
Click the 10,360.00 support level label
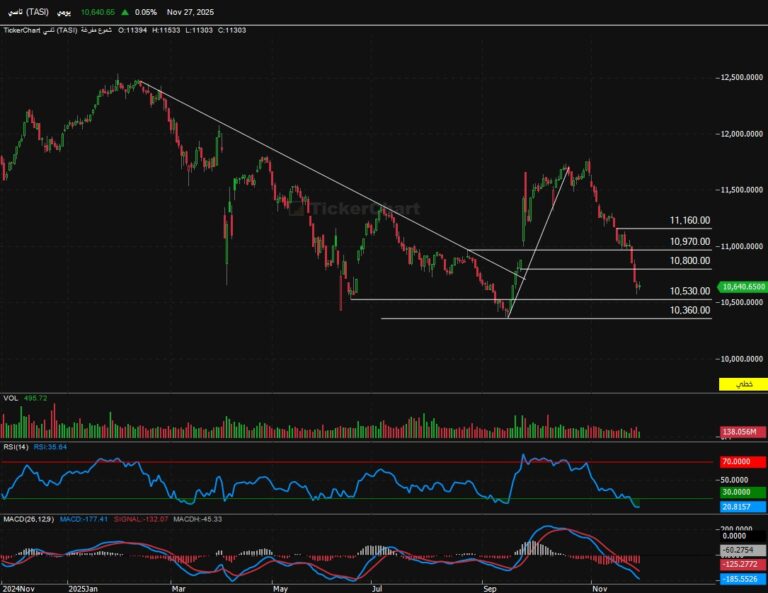tap(690, 311)
